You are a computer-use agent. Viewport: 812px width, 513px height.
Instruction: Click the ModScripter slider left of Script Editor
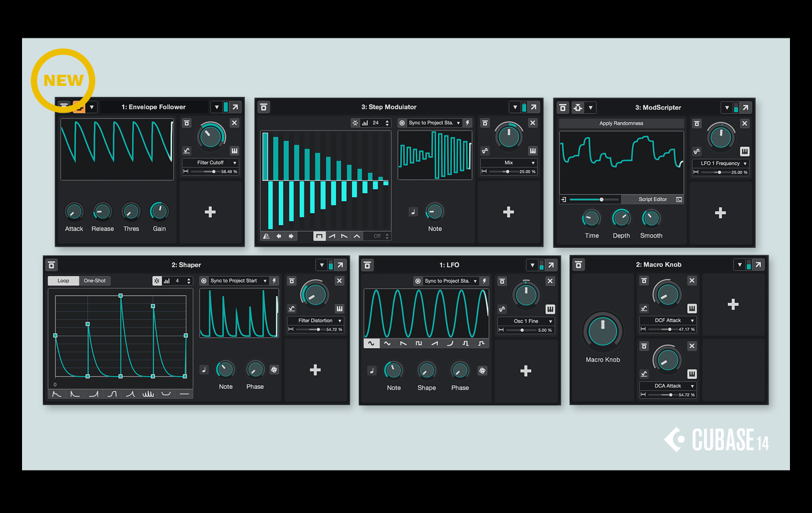click(x=594, y=200)
